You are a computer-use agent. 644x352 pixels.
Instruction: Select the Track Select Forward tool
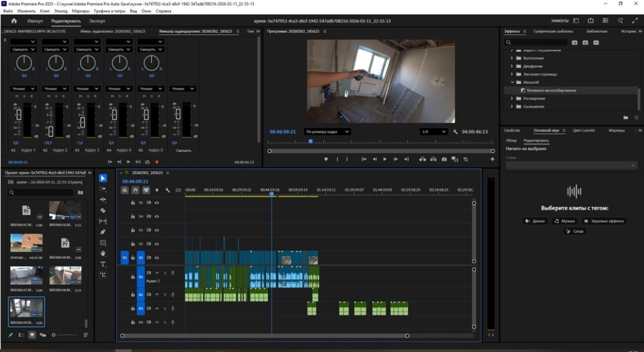tap(103, 189)
